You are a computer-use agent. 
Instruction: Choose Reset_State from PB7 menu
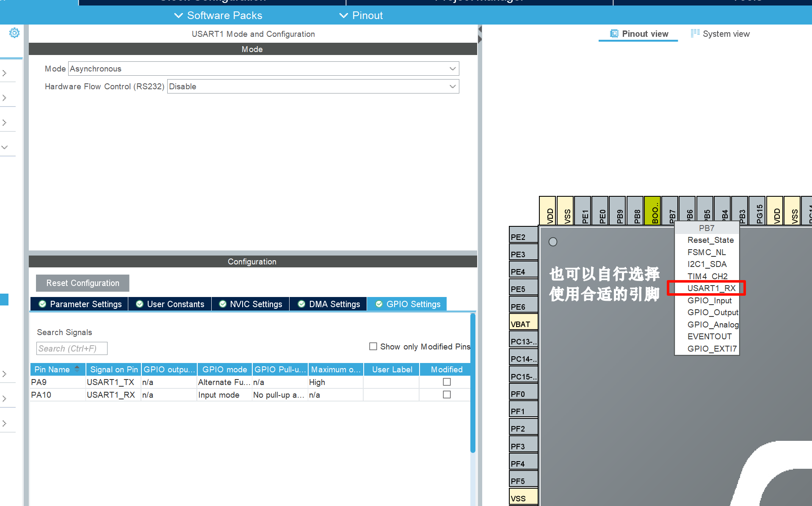click(x=707, y=240)
